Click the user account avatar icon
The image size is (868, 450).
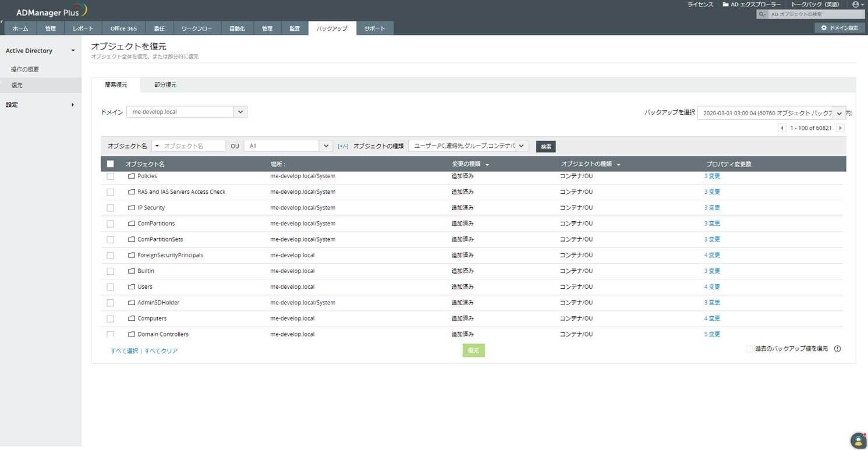855,4
